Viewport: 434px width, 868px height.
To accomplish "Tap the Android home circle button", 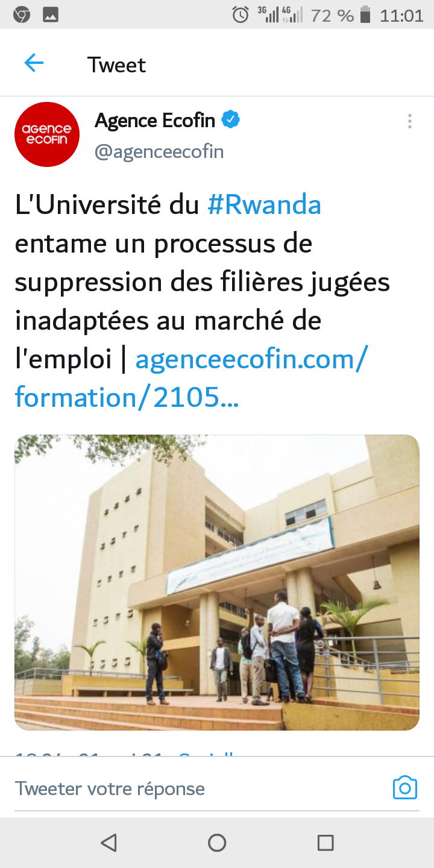I will [217, 843].
